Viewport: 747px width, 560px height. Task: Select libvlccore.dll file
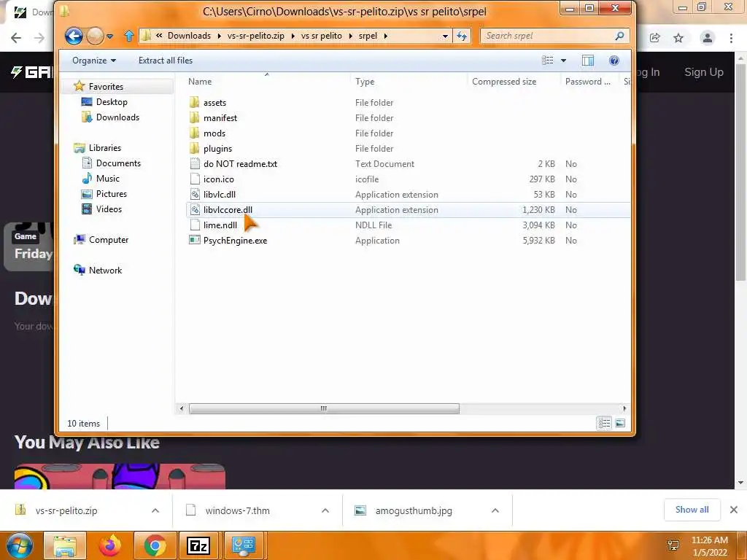pos(228,209)
